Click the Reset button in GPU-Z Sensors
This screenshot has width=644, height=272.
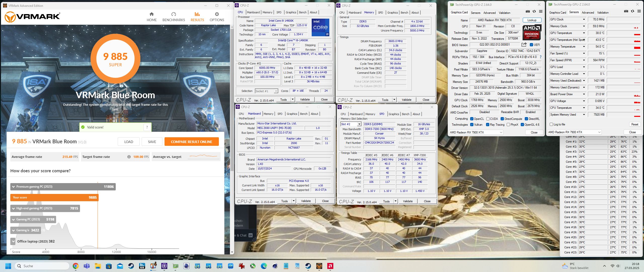635,124
